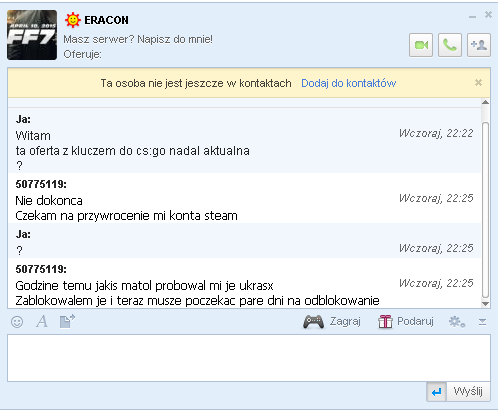Viewport: 498px width, 413px height.
Task: Click the 'Oferuje:' status line
Action: [x=82, y=54]
